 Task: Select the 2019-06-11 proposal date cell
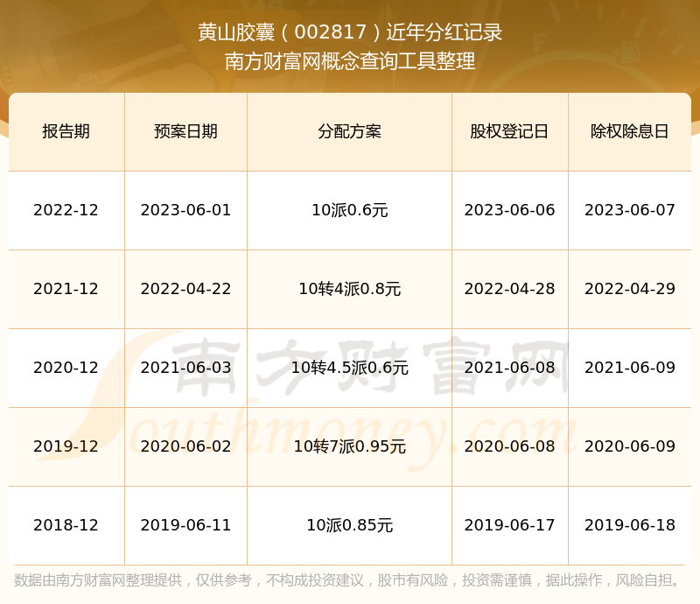[x=185, y=525]
